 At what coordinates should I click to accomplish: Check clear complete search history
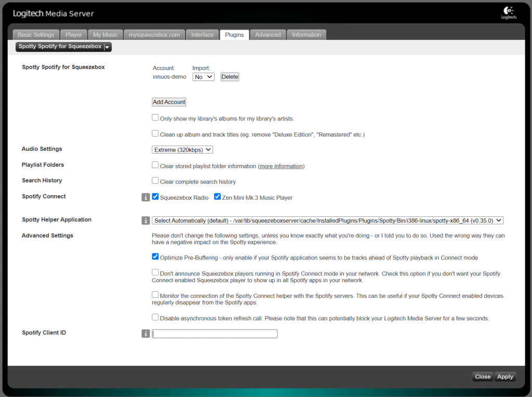point(155,181)
